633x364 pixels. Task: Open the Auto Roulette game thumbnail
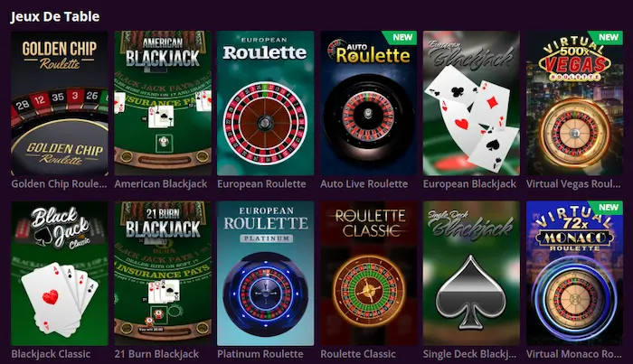pyautogui.click(x=369, y=103)
